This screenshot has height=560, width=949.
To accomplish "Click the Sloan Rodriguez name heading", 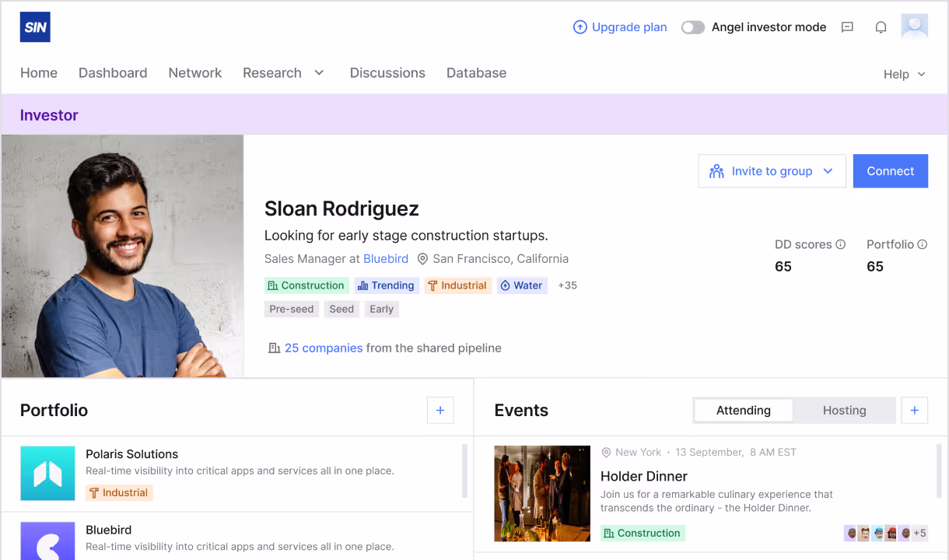I will tap(341, 208).
